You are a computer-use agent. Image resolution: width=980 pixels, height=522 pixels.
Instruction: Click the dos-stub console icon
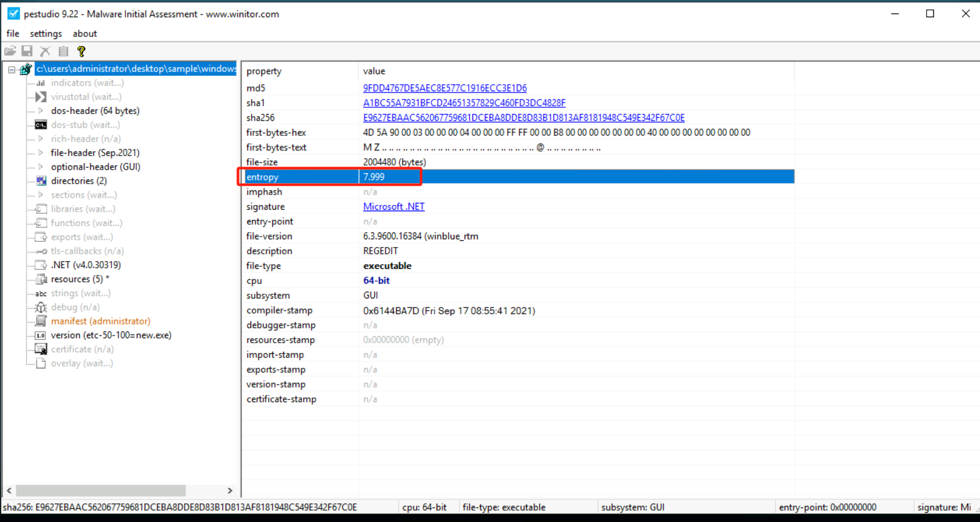coord(41,125)
